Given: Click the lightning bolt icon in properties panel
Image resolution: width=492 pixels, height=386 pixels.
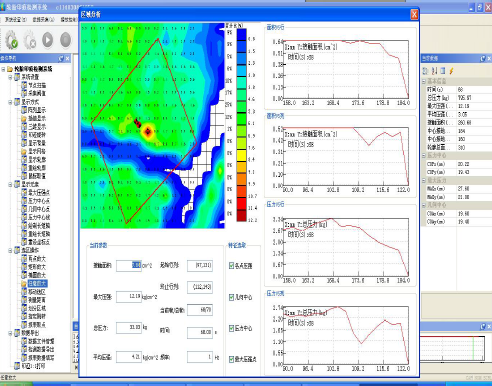Looking at the screenshot, I should point(451,71).
